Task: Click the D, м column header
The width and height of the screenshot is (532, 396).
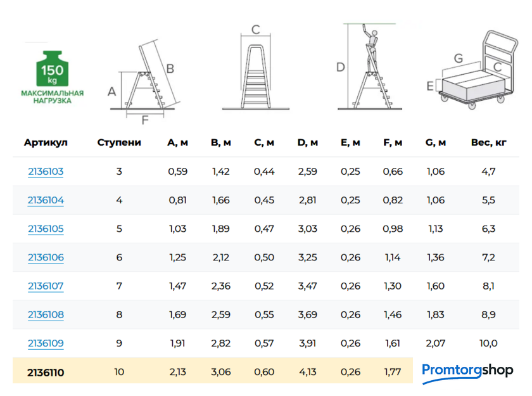Action: (307, 143)
